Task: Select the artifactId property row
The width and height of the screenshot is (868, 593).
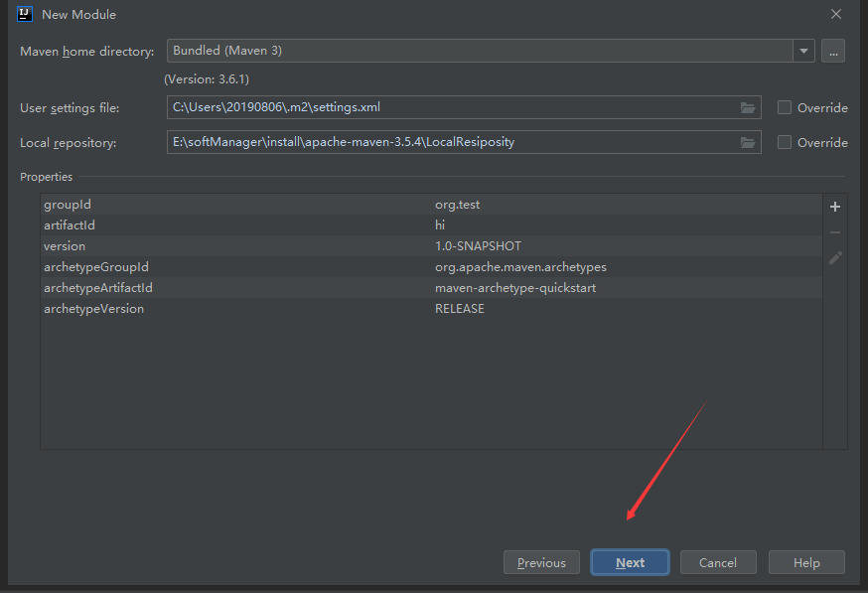Action: (431, 225)
